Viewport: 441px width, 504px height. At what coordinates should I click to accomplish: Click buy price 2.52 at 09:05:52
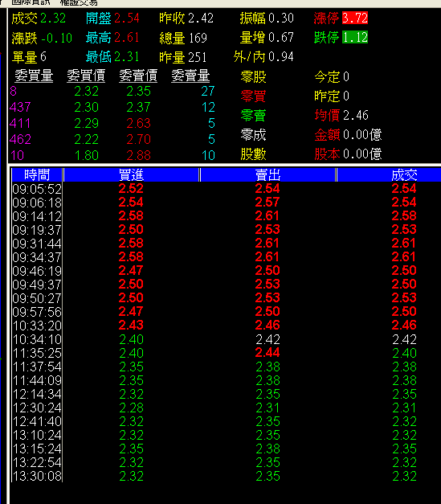tap(131, 188)
